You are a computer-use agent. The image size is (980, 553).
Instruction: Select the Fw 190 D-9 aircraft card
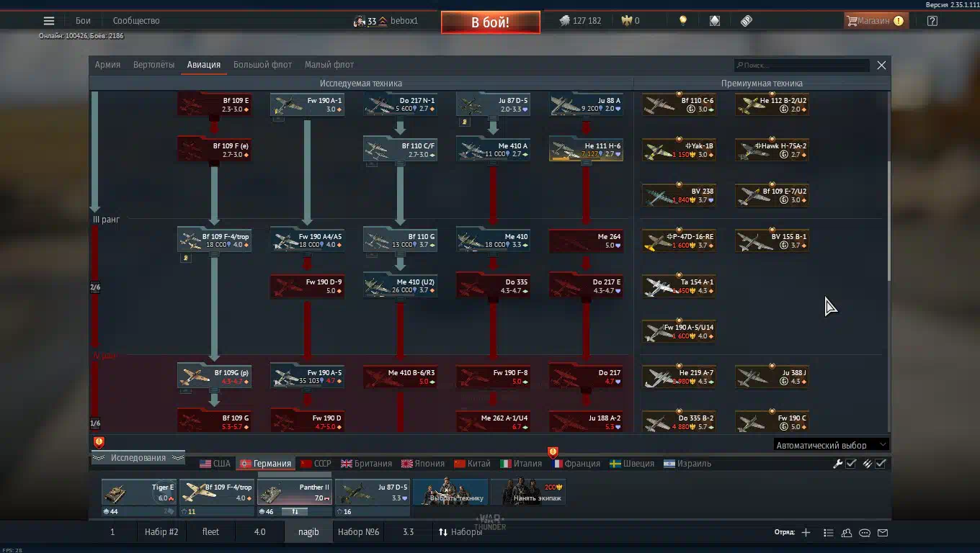(x=307, y=286)
